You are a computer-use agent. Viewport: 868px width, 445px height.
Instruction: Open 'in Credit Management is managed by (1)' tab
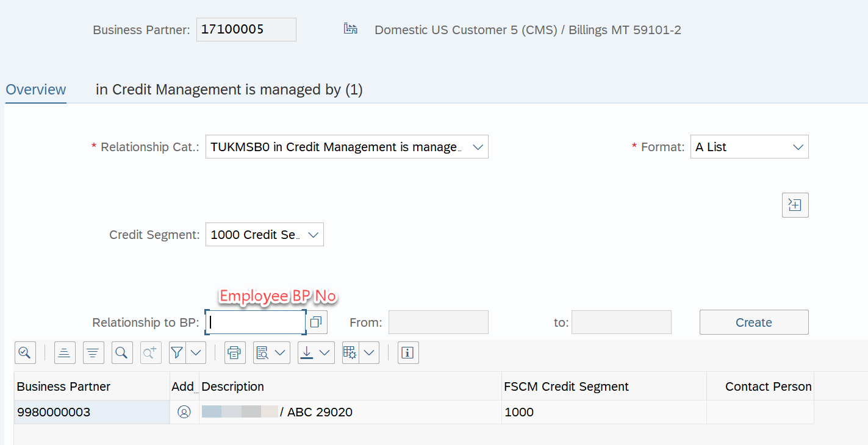click(x=229, y=90)
